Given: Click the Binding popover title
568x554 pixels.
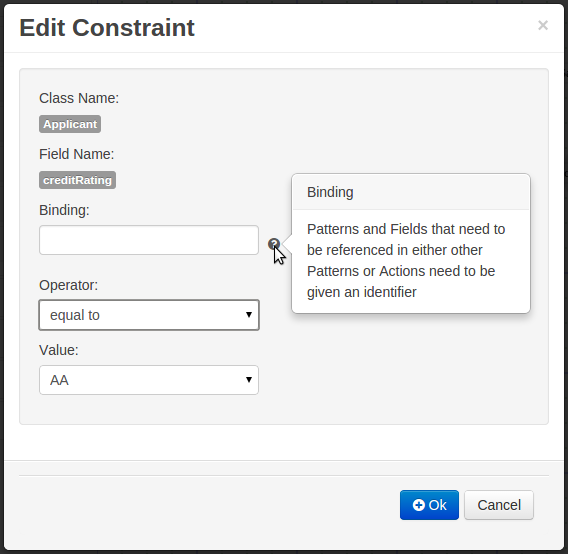Looking at the screenshot, I should 330,192.
